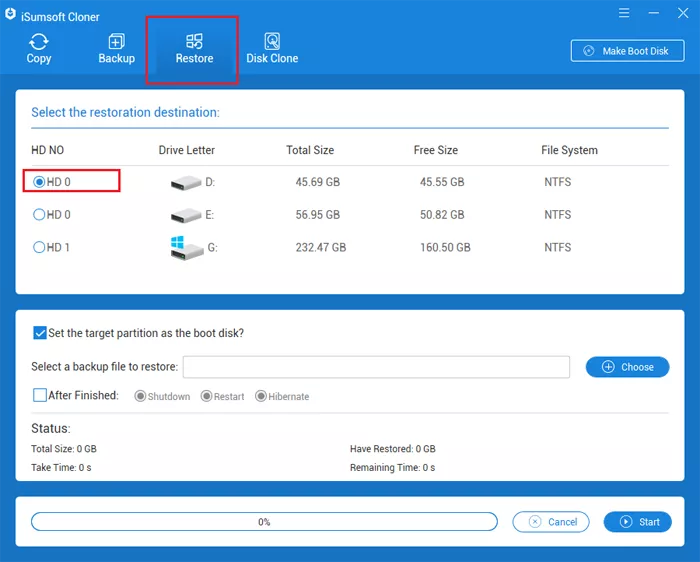Click the D: drive icon

(185, 183)
